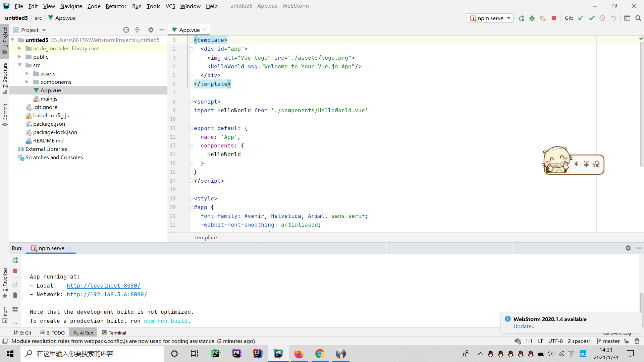Open the Refactor menu

tap(116, 6)
